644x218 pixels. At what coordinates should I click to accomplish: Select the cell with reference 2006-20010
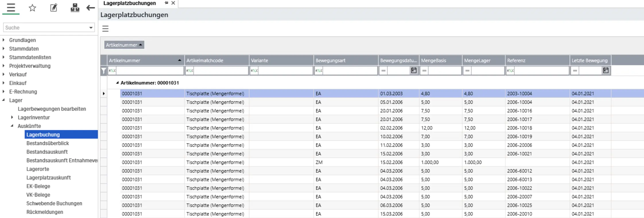(538, 214)
